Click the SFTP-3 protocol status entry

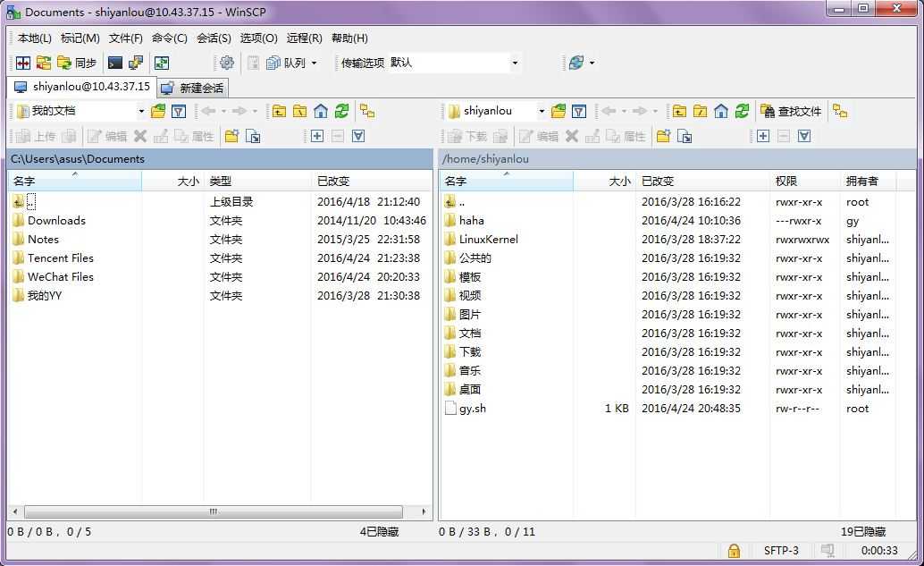coord(781,551)
